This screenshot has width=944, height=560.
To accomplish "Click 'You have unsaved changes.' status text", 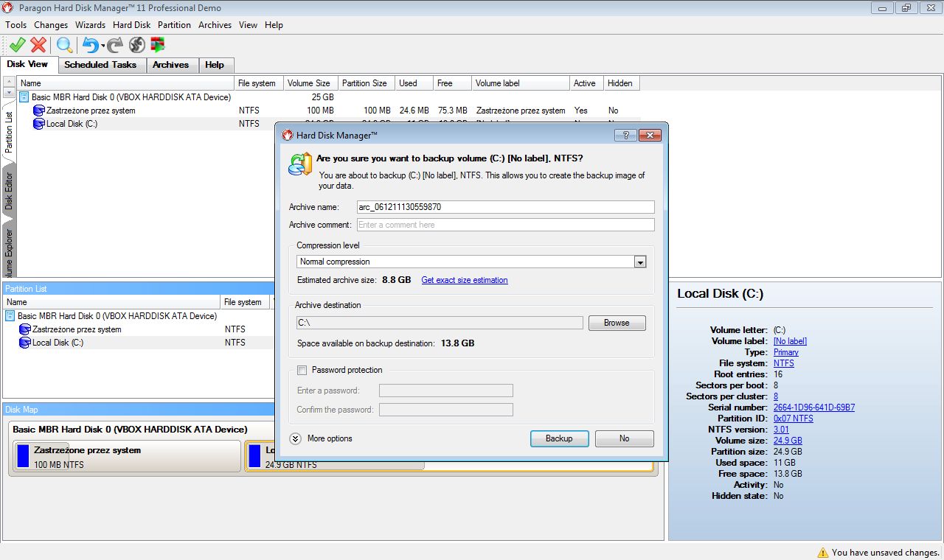I will point(885,553).
